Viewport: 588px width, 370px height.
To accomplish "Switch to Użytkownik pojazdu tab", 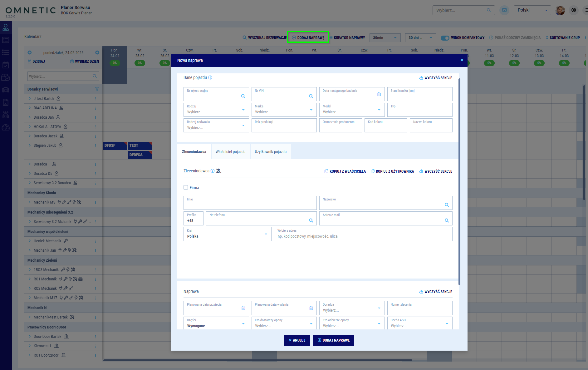I will tap(270, 152).
